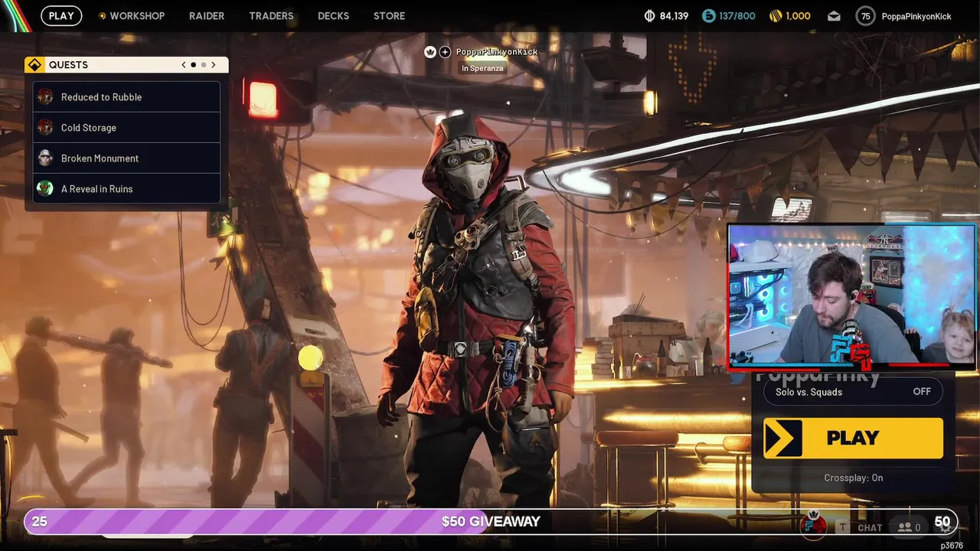Open the squad members icon showing 0

coord(909,527)
